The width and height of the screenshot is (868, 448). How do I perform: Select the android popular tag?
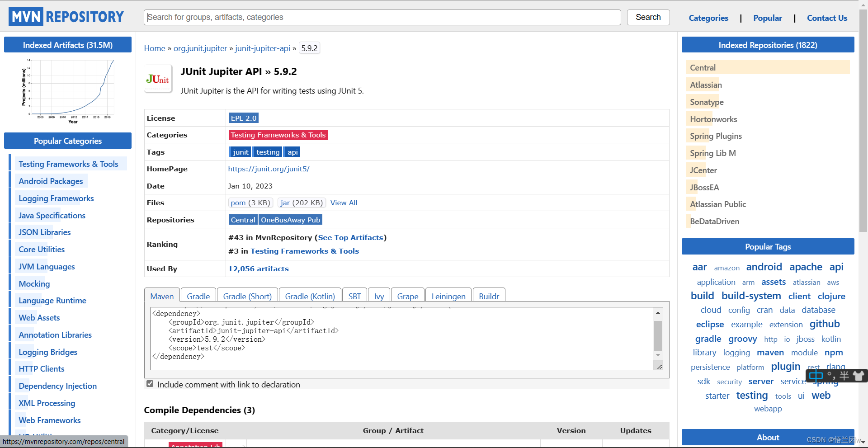[x=764, y=267]
